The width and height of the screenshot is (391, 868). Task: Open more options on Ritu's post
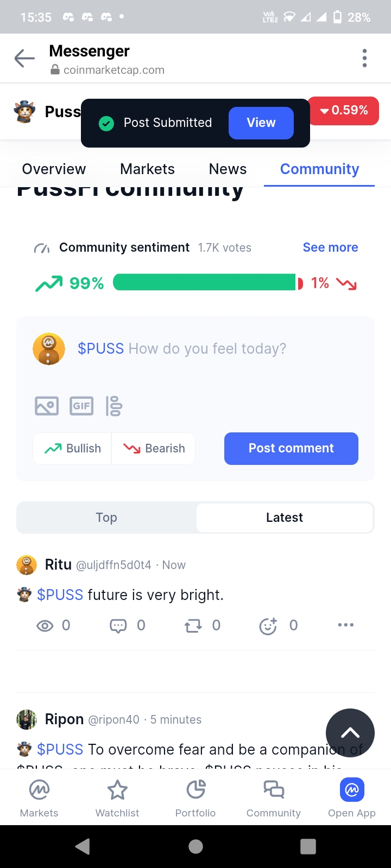(x=345, y=625)
